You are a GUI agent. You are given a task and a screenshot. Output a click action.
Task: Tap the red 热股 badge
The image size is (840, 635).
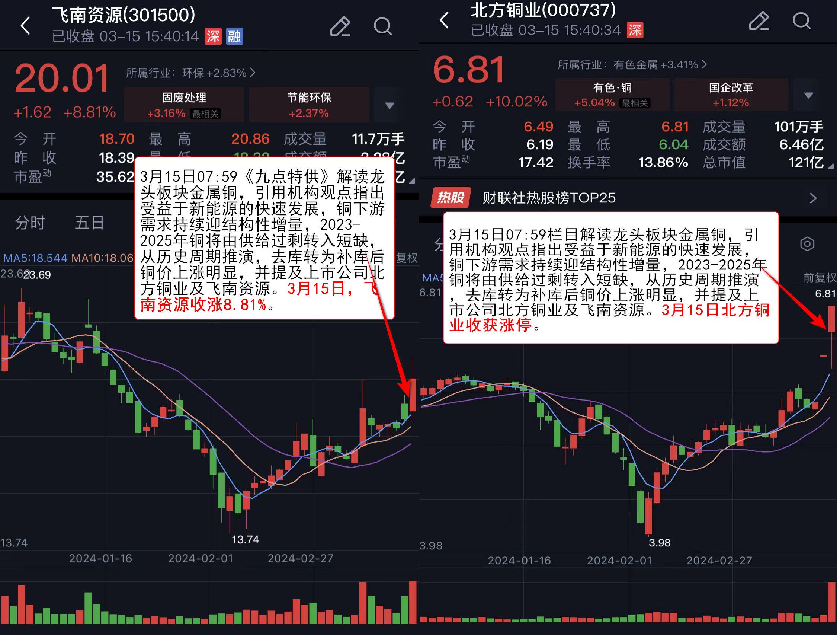click(451, 198)
